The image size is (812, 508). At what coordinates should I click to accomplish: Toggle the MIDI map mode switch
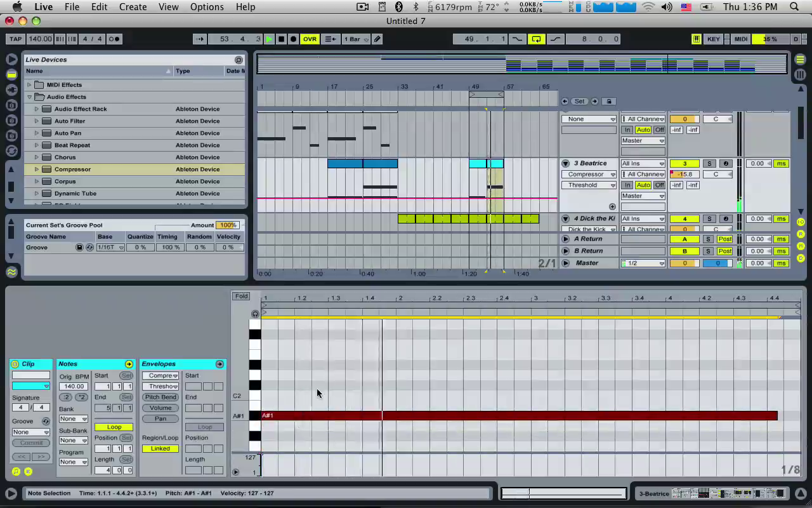(741, 39)
